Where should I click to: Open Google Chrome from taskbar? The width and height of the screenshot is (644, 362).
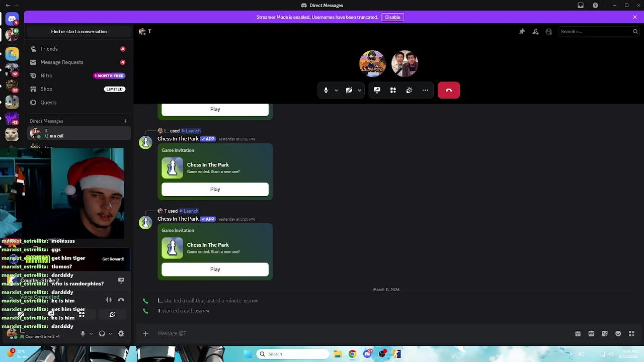click(352, 354)
